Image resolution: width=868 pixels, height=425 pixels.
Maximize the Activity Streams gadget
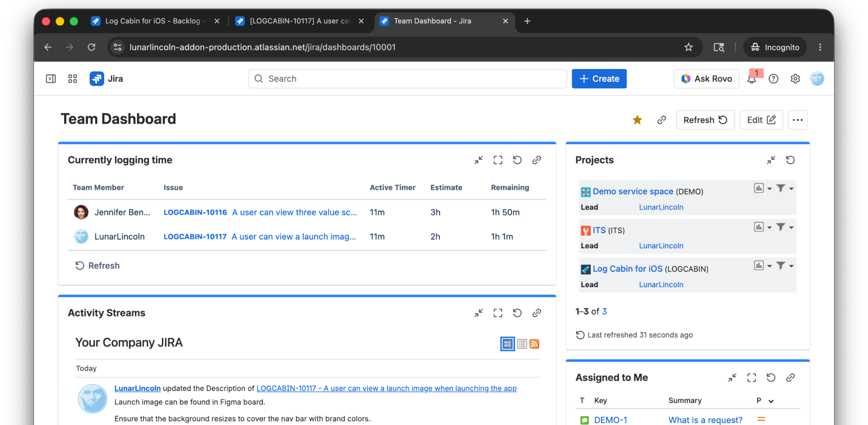(x=498, y=313)
